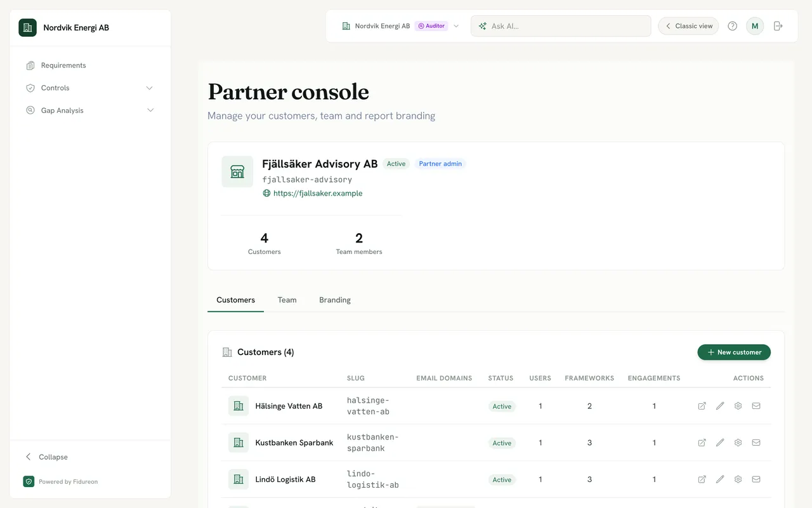Expand the Controls section chevron
Viewport: 812px width, 508px height.
[x=150, y=88]
